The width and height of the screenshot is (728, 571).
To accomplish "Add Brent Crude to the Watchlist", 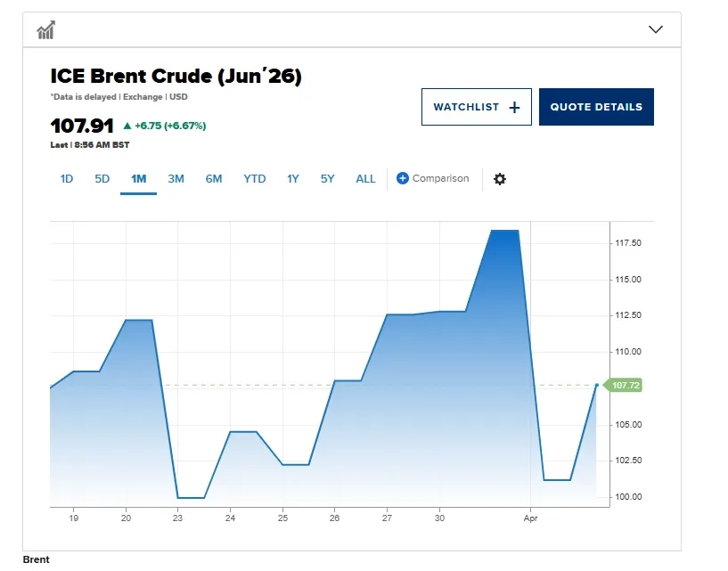I will tap(476, 107).
